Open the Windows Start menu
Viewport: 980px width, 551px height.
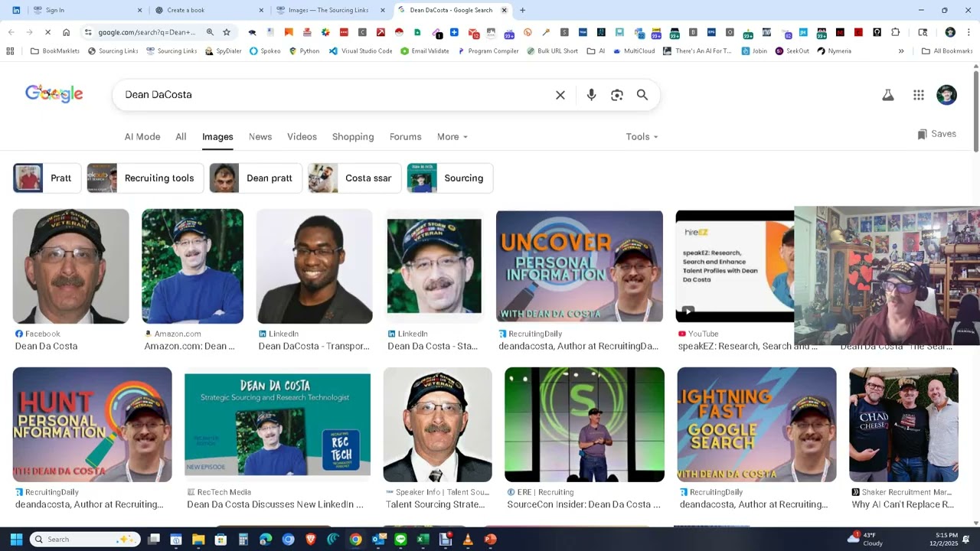pos(16,540)
